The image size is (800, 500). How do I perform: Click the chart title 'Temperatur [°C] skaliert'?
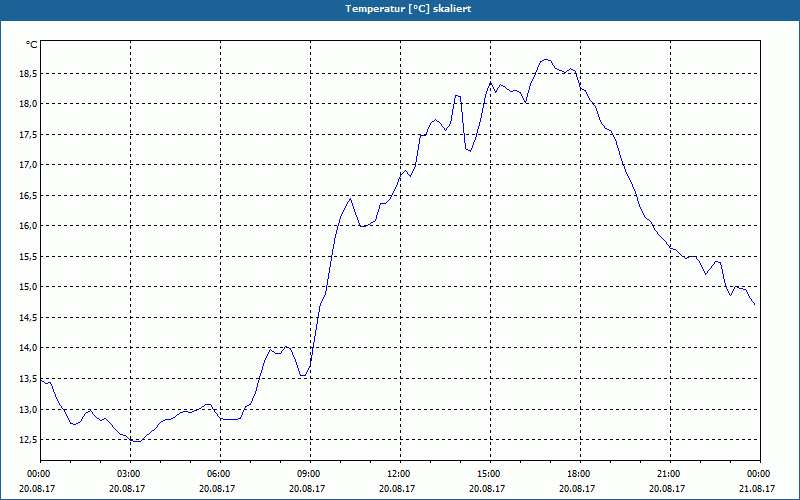(x=408, y=9)
